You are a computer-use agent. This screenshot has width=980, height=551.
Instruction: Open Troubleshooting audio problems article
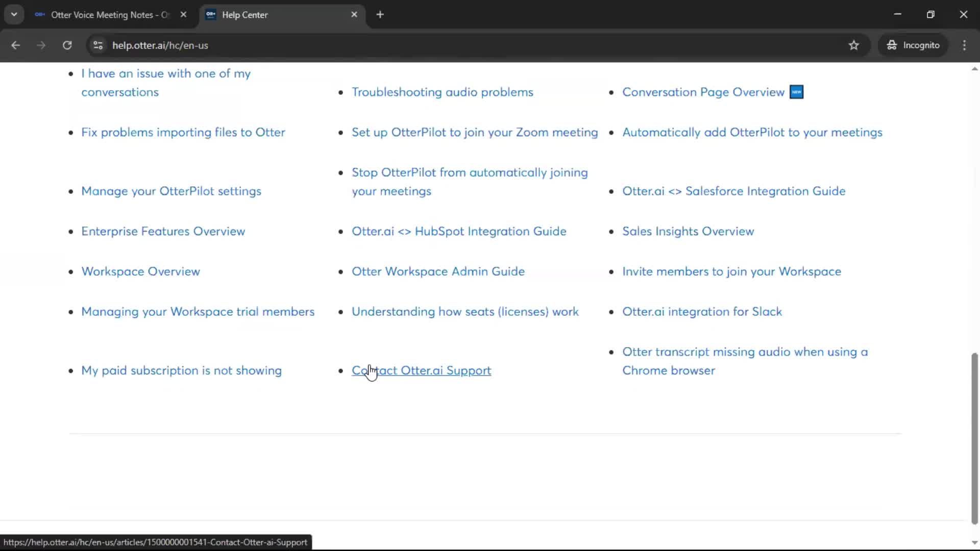pos(442,92)
